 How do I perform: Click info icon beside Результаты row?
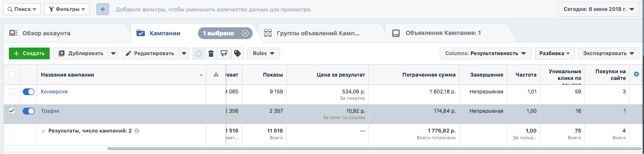pyautogui.click(x=137, y=131)
